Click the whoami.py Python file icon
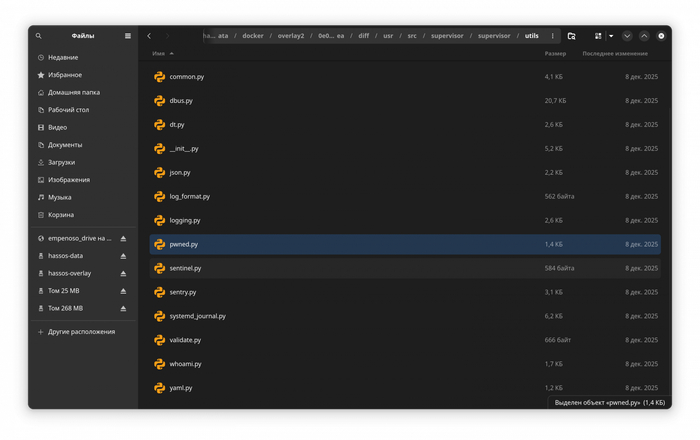The image size is (700, 440). [159, 364]
